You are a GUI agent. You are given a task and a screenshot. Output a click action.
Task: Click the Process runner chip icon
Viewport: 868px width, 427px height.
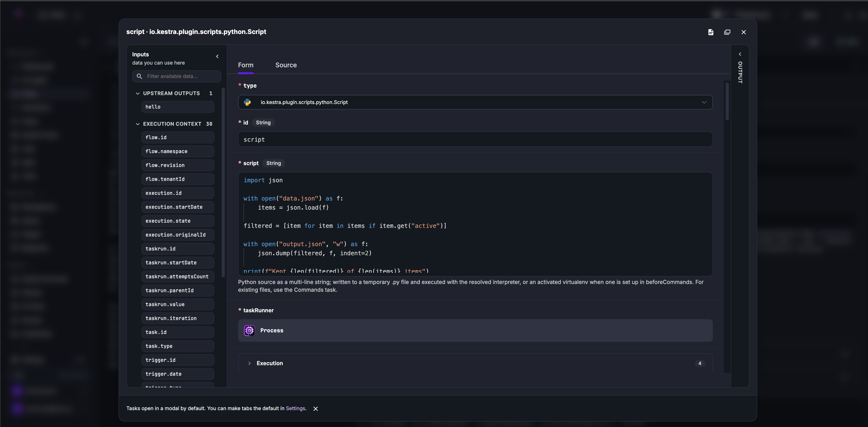pyautogui.click(x=249, y=330)
